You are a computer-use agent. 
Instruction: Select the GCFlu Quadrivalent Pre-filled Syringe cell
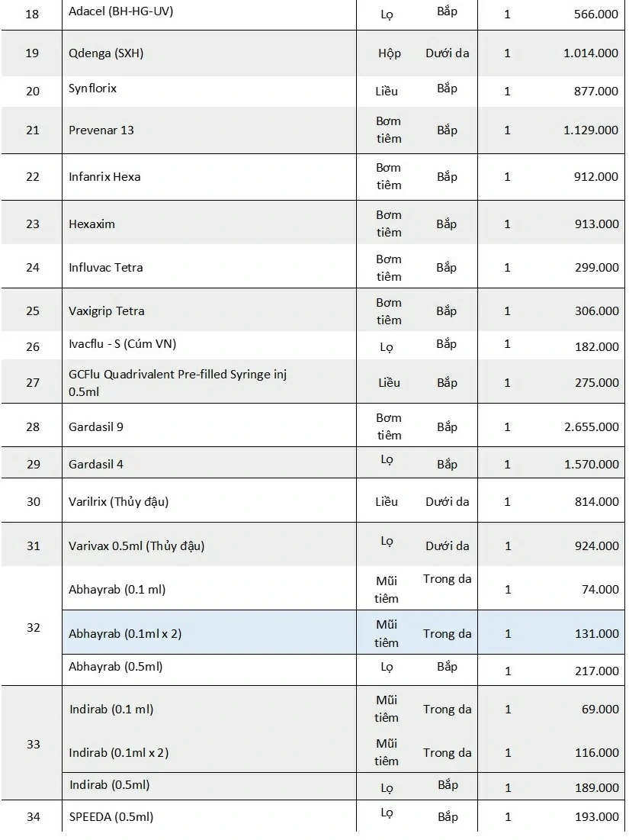coord(178,382)
